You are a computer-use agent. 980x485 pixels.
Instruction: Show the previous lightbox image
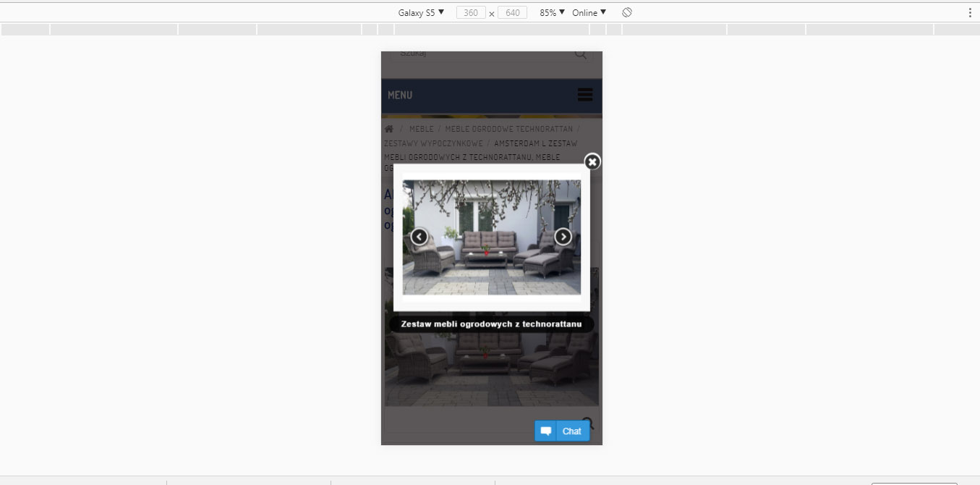tap(419, 237)
